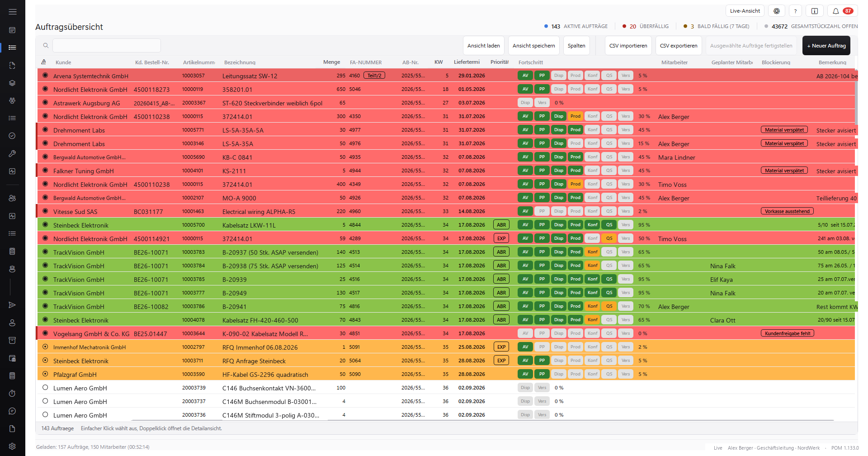Open the chat bubble icon in sidebar

pyautogui.click(x=12, y=411)
